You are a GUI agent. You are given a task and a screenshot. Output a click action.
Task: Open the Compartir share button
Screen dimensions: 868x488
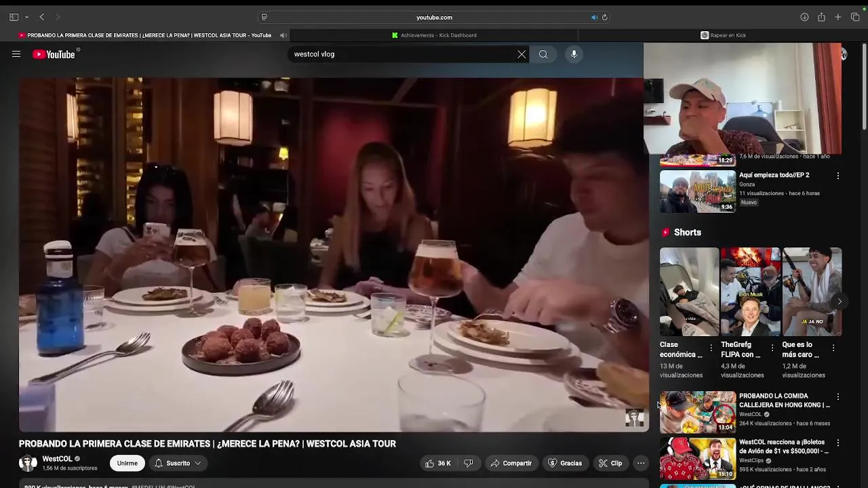pos(511,463)
